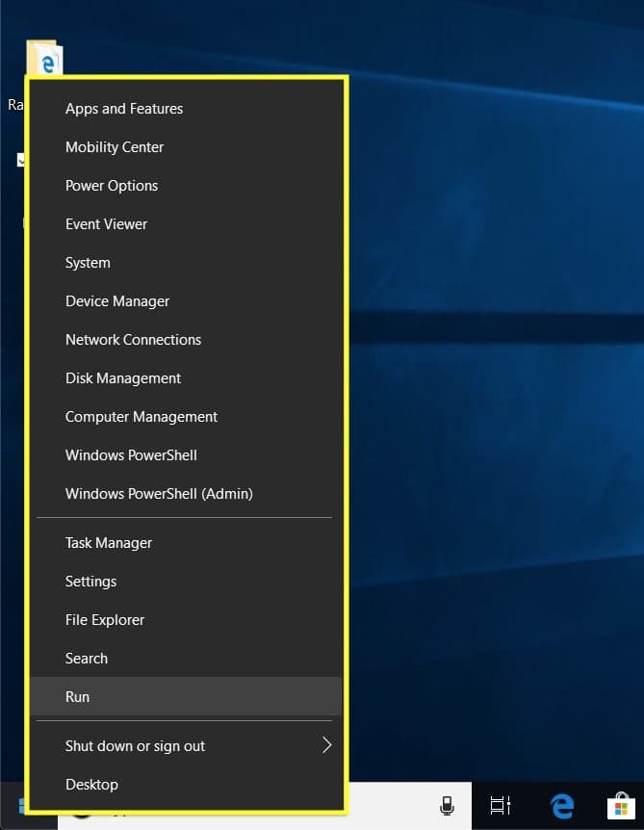Select the highlighted Run entry
The height and width of the screenshot is (830, 644).
coord(186,696)
